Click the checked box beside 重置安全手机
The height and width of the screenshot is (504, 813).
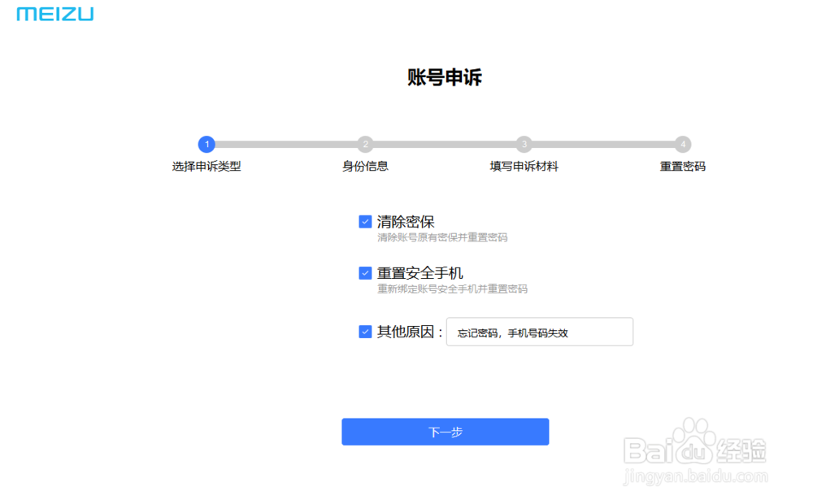tap(364, 272)
